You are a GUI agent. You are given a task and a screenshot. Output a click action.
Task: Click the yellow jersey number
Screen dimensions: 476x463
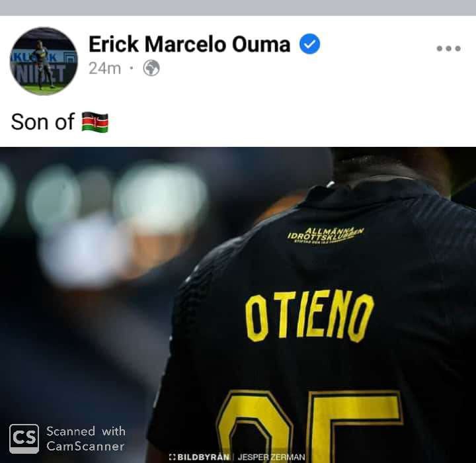click(x=309, y=425)
